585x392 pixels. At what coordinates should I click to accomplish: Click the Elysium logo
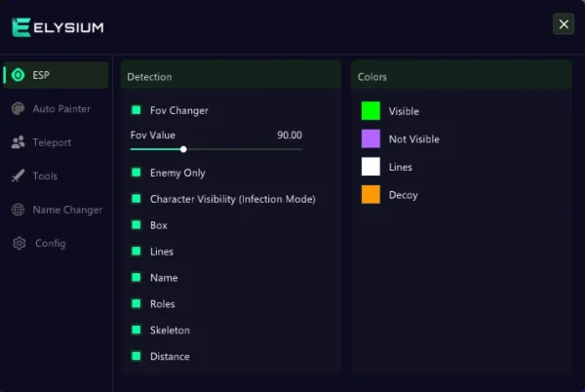click(x=58, y=27)
